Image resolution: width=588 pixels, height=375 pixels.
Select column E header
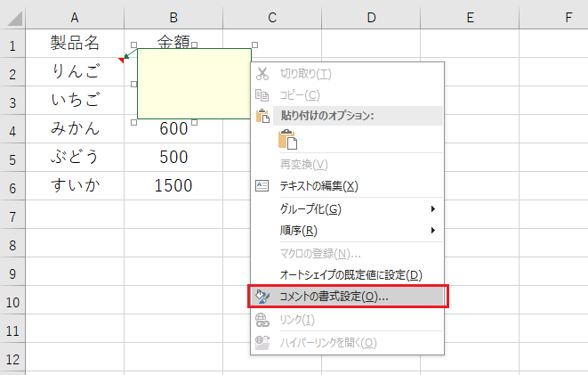(x=470, y=18)
